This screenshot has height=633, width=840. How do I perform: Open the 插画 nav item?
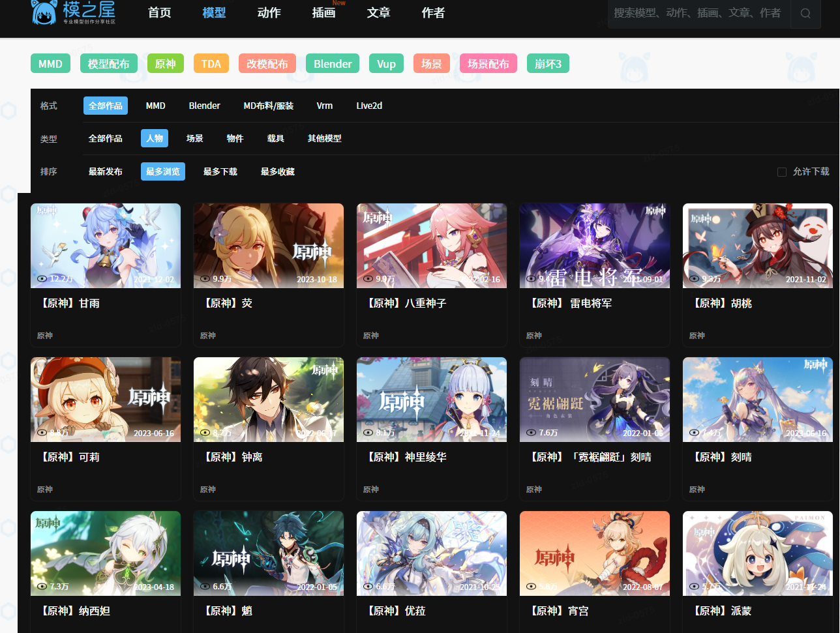tap(324, 12)
